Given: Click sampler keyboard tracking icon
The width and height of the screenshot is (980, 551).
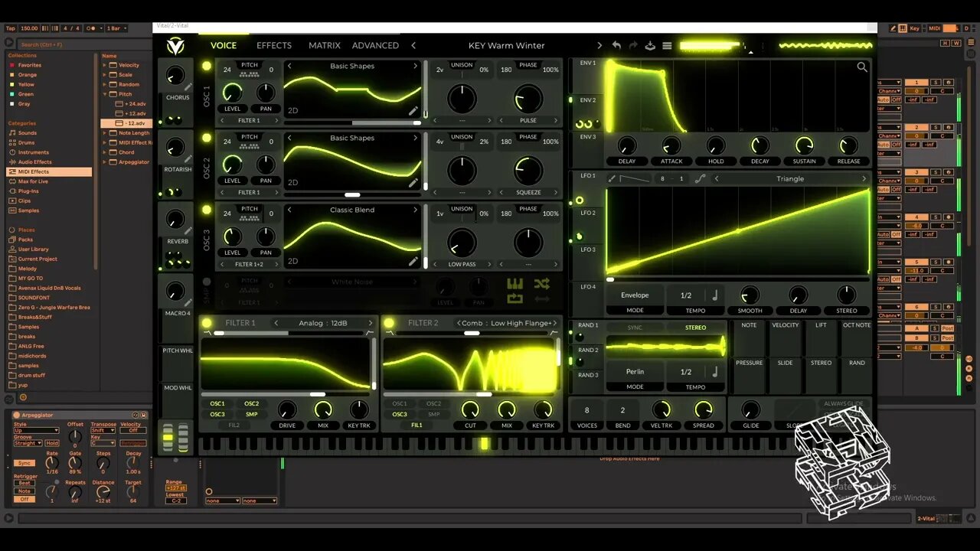Looking at the screenshot, I should [x=514, y=284].
